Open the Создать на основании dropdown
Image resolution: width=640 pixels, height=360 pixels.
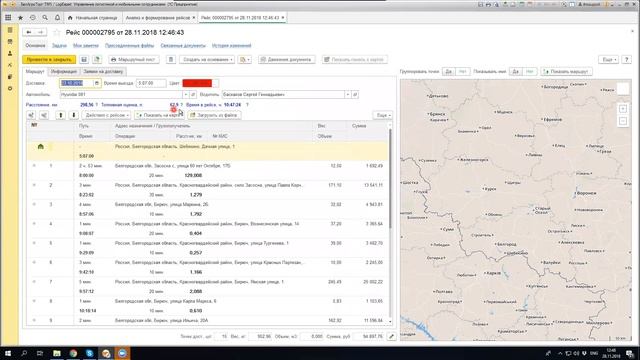pyautogui.click(x=207, y=60)
